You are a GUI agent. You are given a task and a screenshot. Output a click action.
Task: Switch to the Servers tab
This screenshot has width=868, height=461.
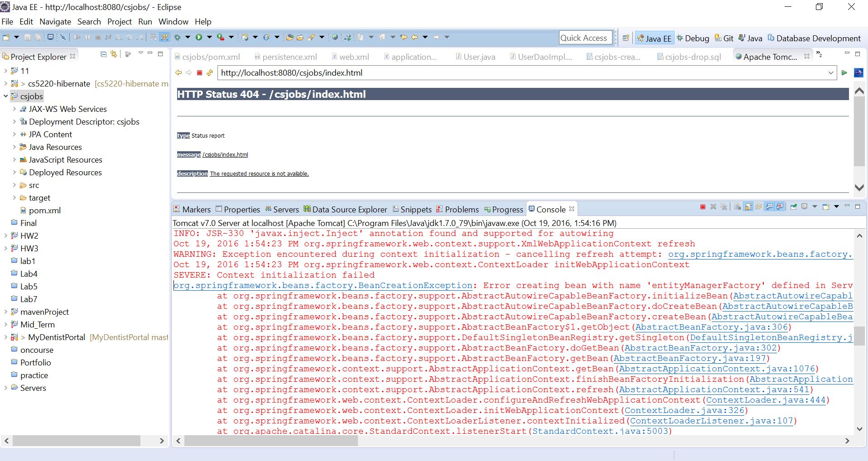[282, 209]
